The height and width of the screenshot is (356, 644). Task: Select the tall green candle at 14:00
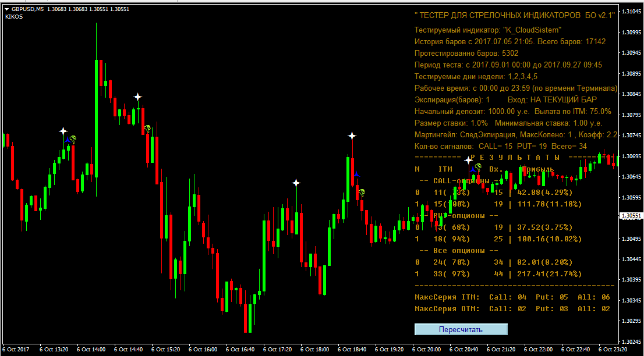(97, 116)
